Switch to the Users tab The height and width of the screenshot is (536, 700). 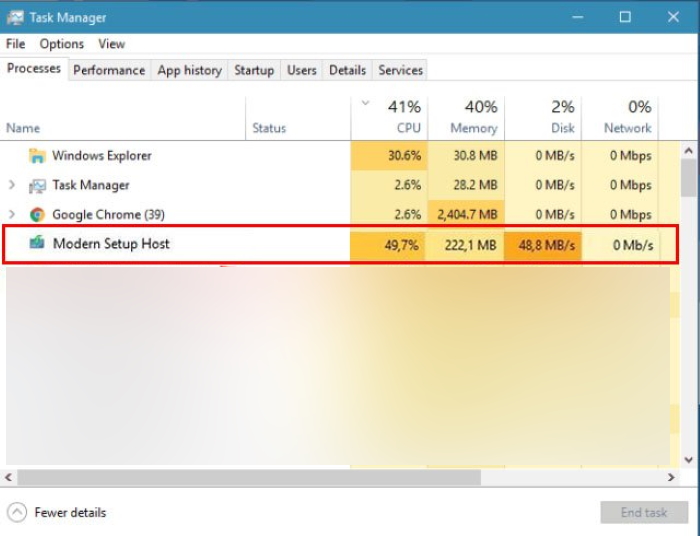pyautogui.click(x=302, y=70)
